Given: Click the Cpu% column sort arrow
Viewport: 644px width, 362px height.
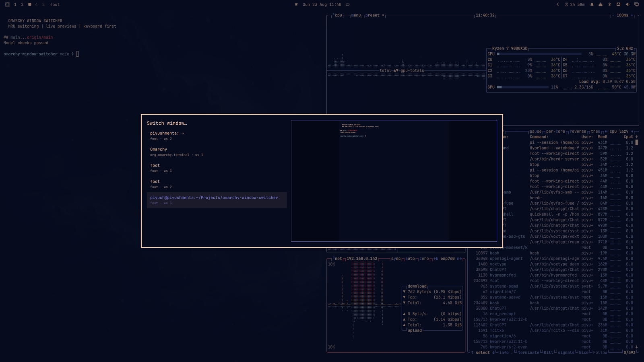Looking at the screenshot, I should (636, 137).
